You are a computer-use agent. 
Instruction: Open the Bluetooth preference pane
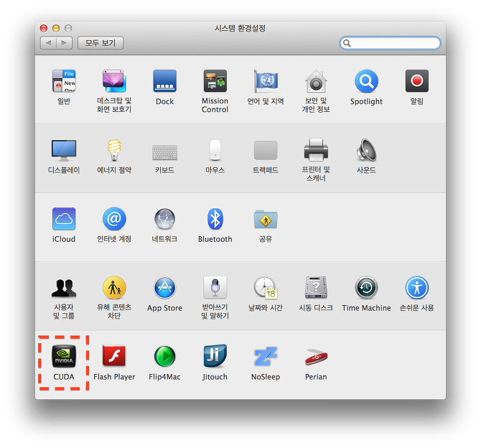point(215,219)
